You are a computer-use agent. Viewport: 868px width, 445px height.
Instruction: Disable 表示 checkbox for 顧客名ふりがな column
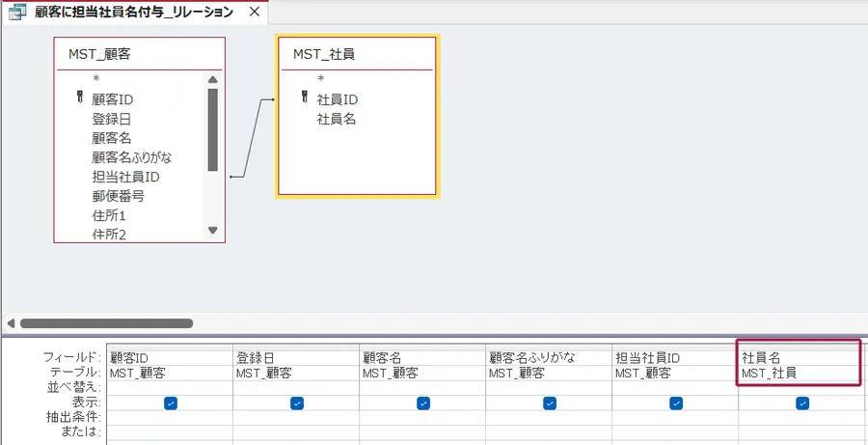click(549, 403)
